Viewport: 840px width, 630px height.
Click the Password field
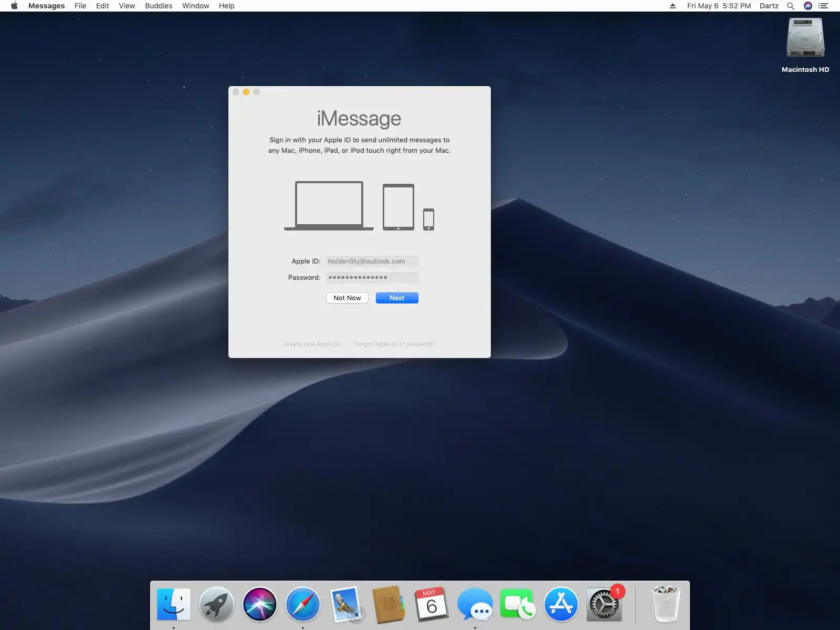click(x=372, y=277)
